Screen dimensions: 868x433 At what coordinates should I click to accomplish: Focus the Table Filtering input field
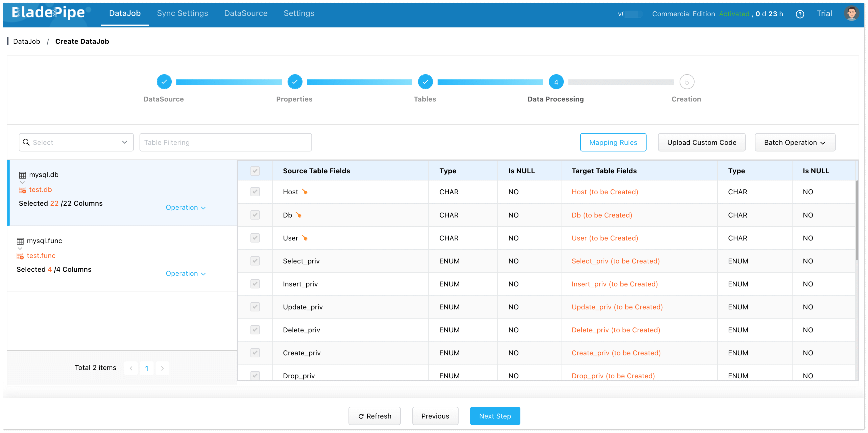point(225,142)
